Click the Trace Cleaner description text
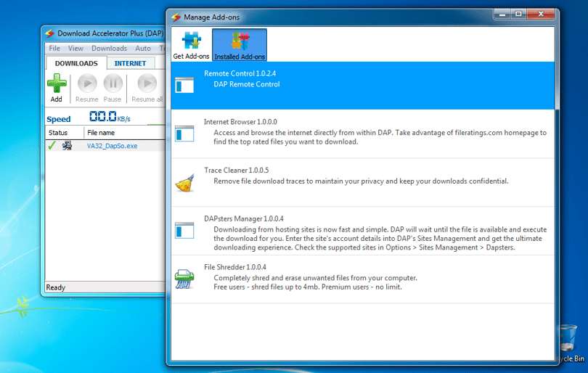Viewport: 588px width, 373px height. [x=361, y=181]
